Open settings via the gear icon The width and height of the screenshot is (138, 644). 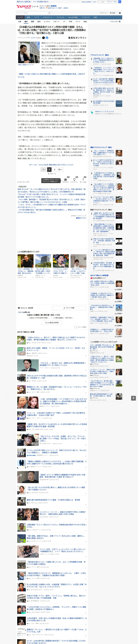pyautogui.click(x=120, y=13)
